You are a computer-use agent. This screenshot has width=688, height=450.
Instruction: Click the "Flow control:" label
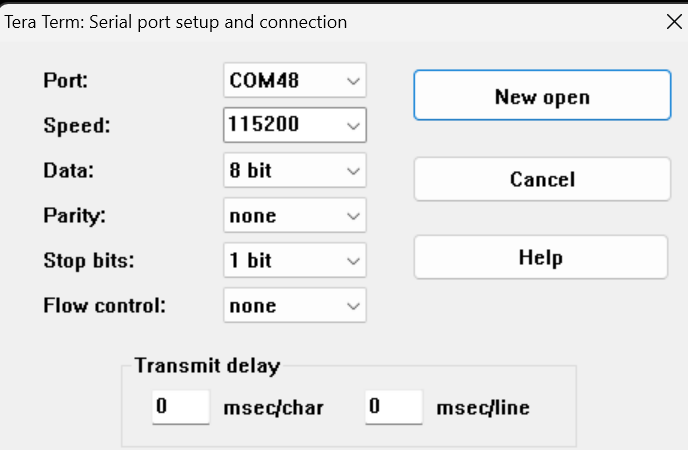click(104, 306)
